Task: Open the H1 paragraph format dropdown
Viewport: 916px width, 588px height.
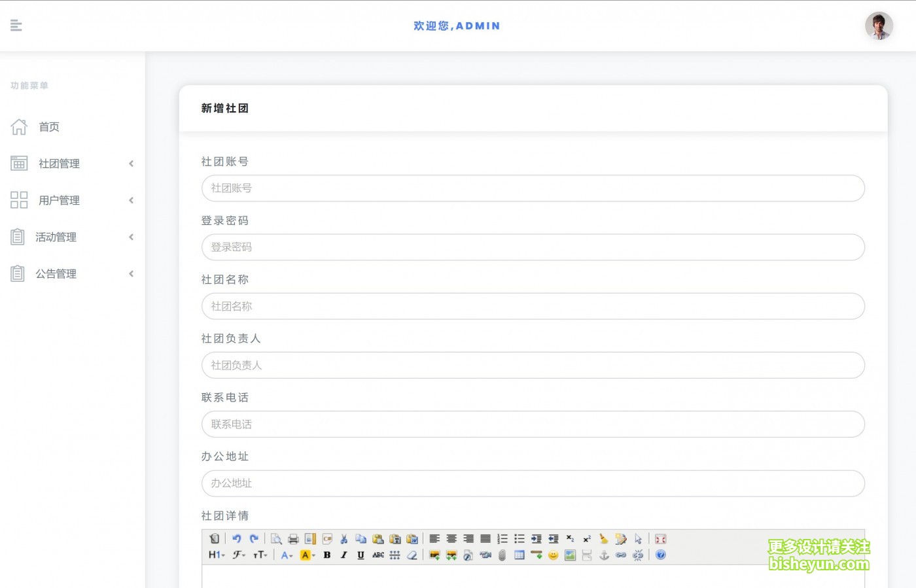Action: (217, 555)
